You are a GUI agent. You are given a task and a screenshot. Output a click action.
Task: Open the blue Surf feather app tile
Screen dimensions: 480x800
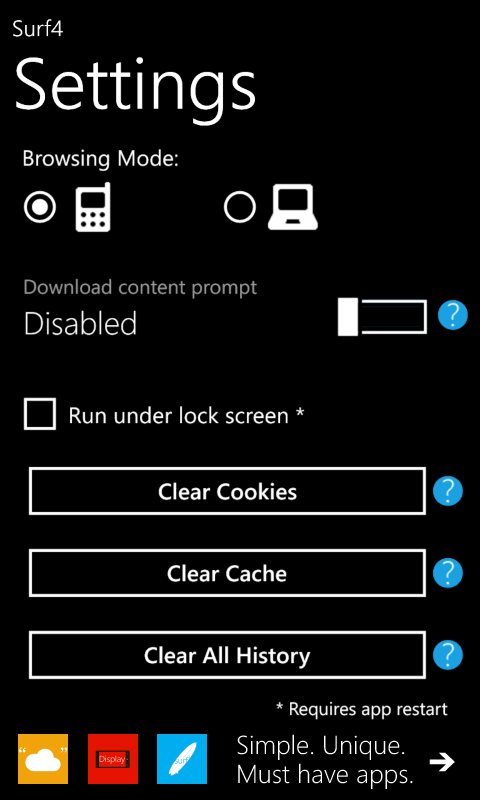182,759
